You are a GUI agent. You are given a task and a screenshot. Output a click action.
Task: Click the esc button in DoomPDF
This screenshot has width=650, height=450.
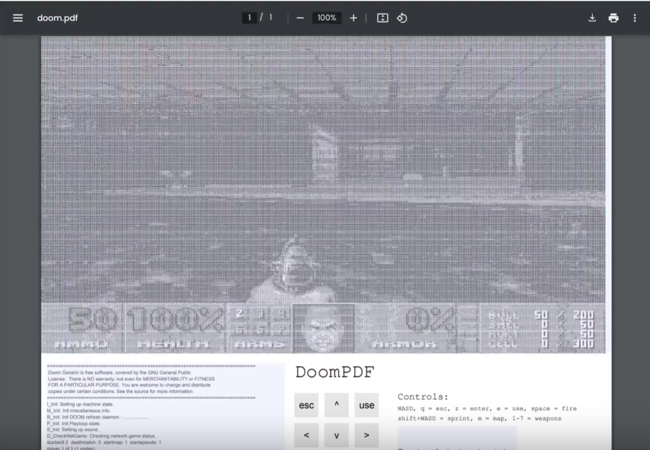[306, 405]
